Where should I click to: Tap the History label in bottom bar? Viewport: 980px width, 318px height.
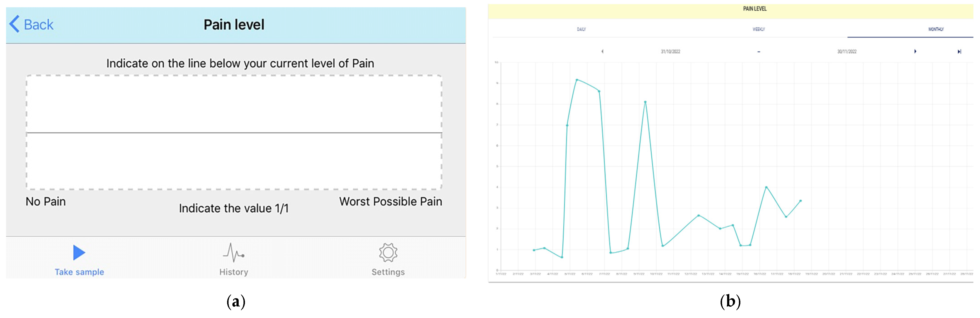point(234,272)
